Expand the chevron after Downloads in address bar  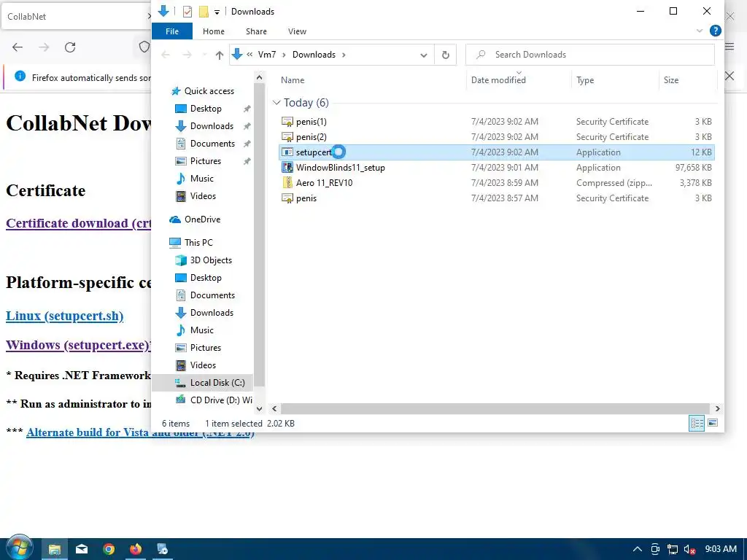pos(344,55)
